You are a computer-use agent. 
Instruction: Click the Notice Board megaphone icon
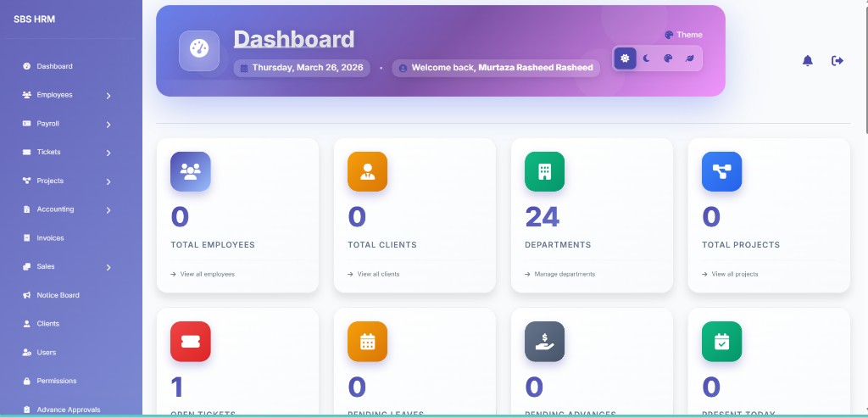coord(26,295)
